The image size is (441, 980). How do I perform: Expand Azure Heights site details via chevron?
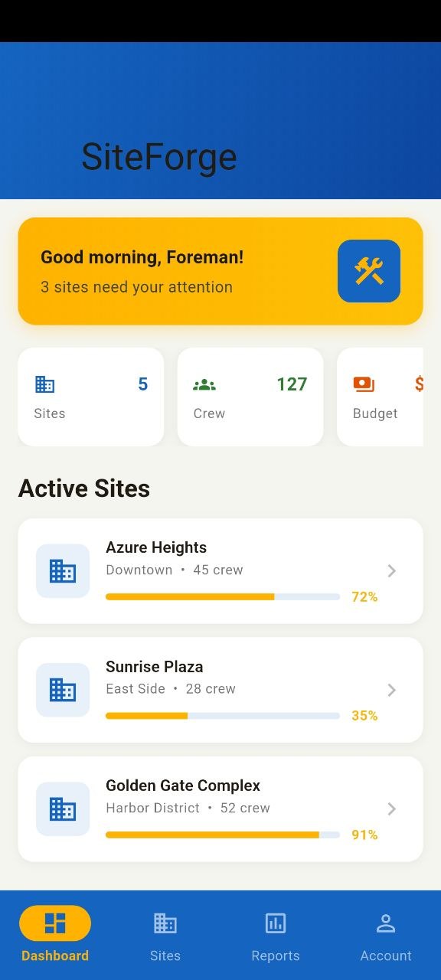tap(391, 570)
